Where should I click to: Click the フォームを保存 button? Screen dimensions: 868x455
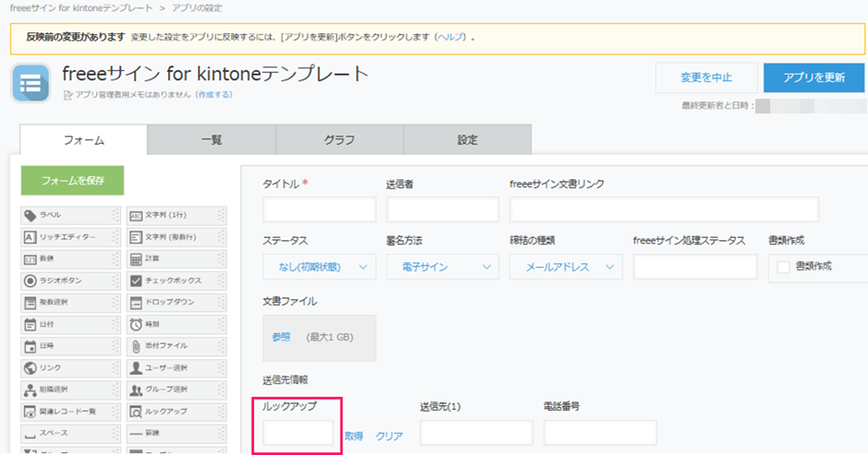coord(73,181)
